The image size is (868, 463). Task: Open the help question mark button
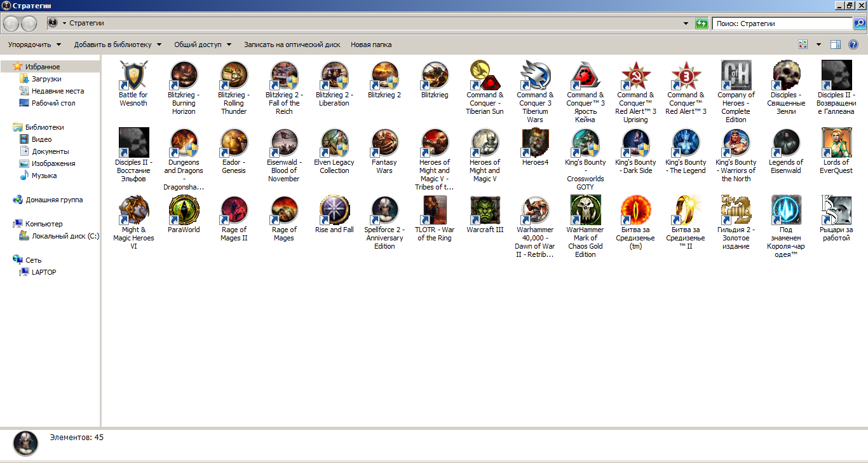coord(853,45)
